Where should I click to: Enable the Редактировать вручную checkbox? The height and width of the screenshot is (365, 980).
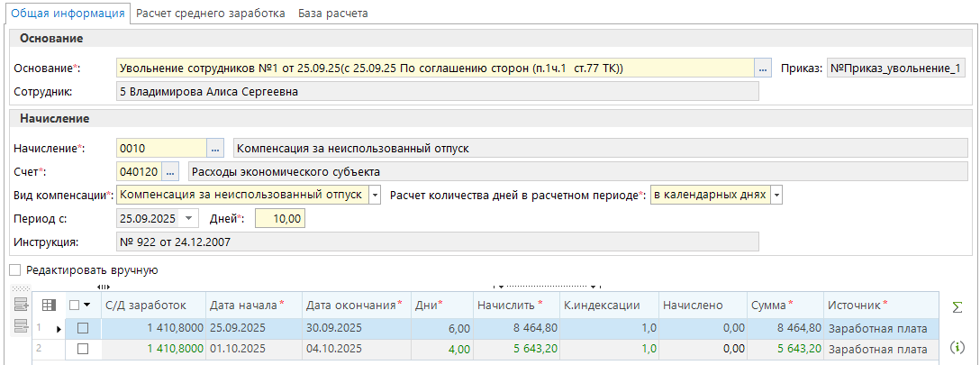click(14, 269)
